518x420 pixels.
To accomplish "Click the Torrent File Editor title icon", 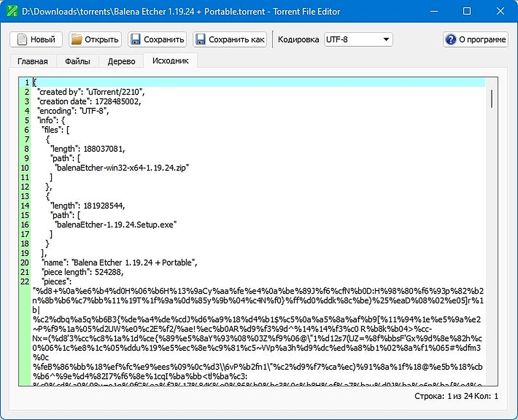I will (x=12, y=11).
